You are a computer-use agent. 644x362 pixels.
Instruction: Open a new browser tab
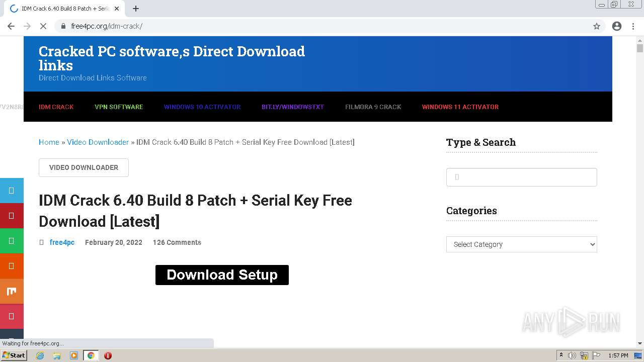coord(136,9)
